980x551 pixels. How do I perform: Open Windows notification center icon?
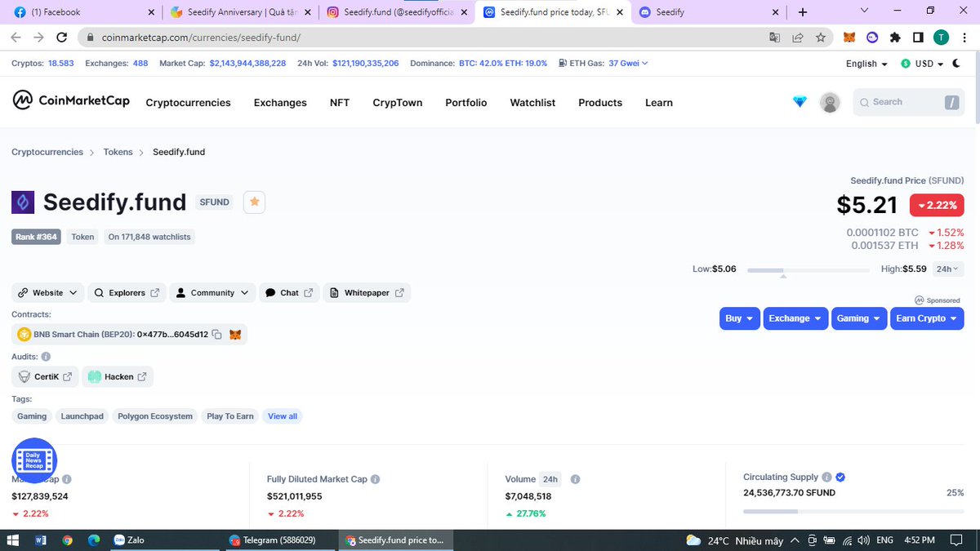click(957, 540)
